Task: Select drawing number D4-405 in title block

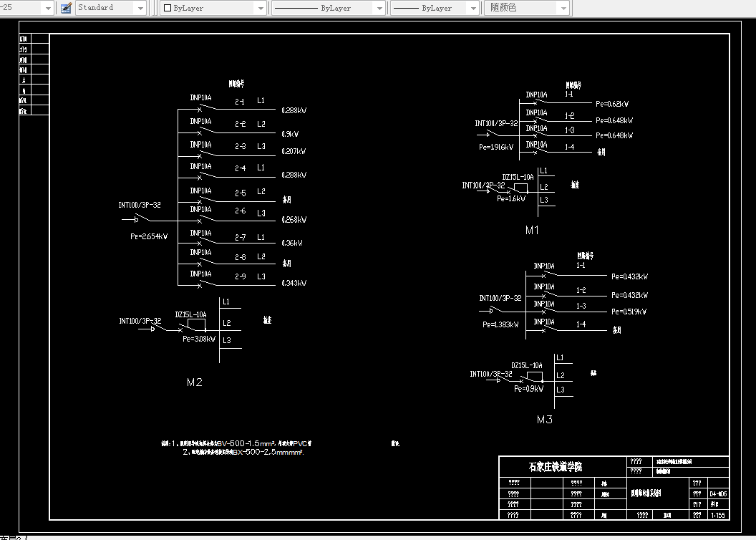Action: pyautogui.click(x=718, y=493)
